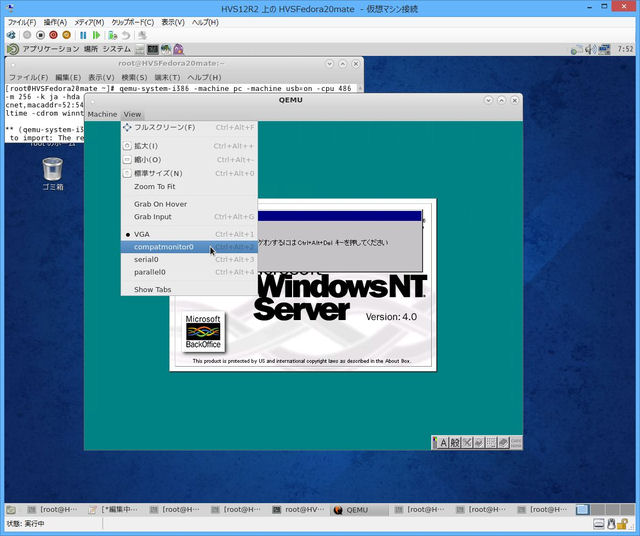Open the network status tray icon
The height and width of the screenshot is (536, 640).
[576, 50]
